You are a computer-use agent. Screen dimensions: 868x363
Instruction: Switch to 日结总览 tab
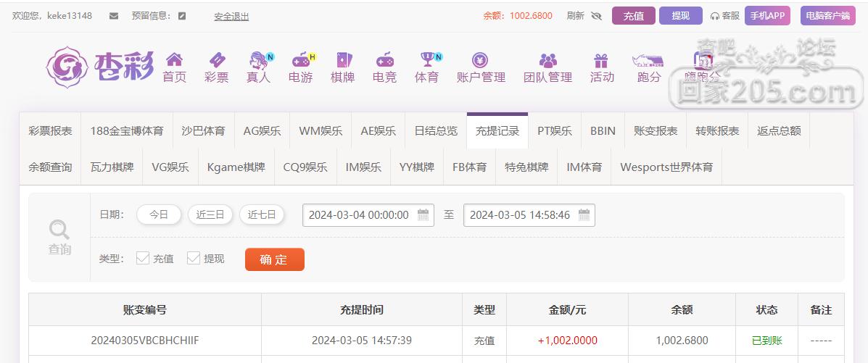pos(437,131)
